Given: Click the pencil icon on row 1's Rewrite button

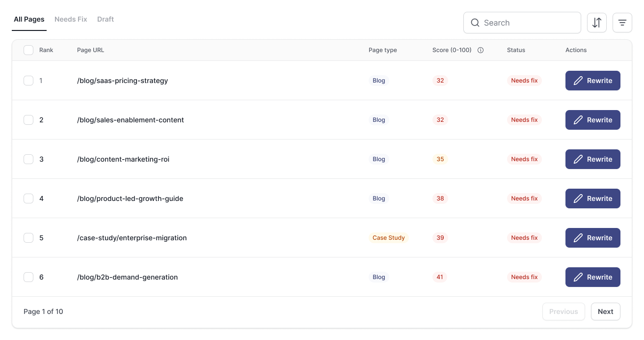Looking at the screenshot, I should [x=578, y=80].
